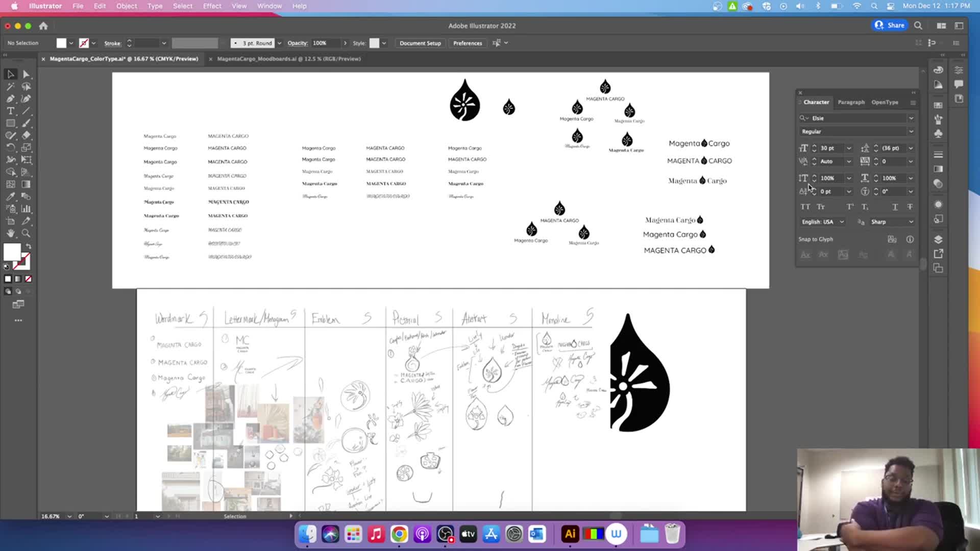This screenshot has height=551, width=980.
Task: Select the Direct Selection tool
Action: pyautogui.click(x=26, y=74)
